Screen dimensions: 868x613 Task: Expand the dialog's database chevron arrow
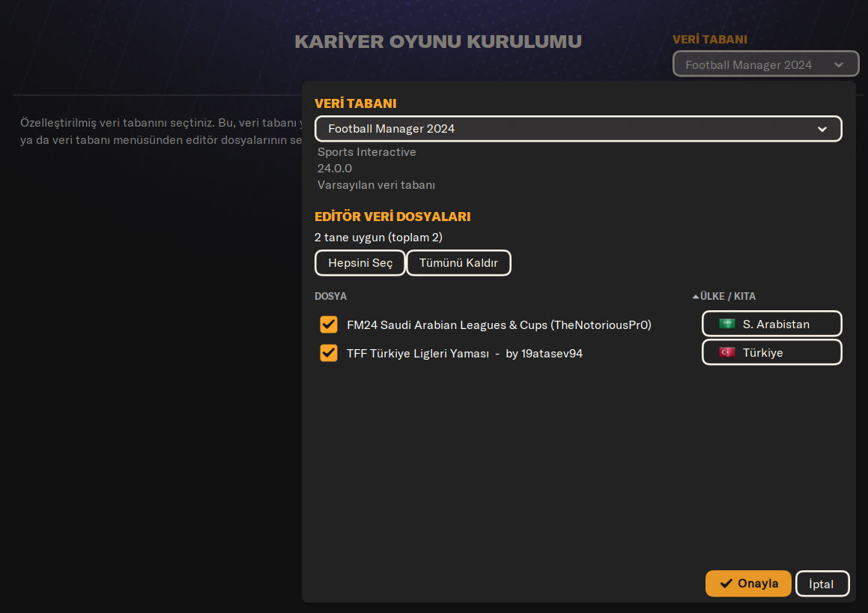(x=822, y=129)
